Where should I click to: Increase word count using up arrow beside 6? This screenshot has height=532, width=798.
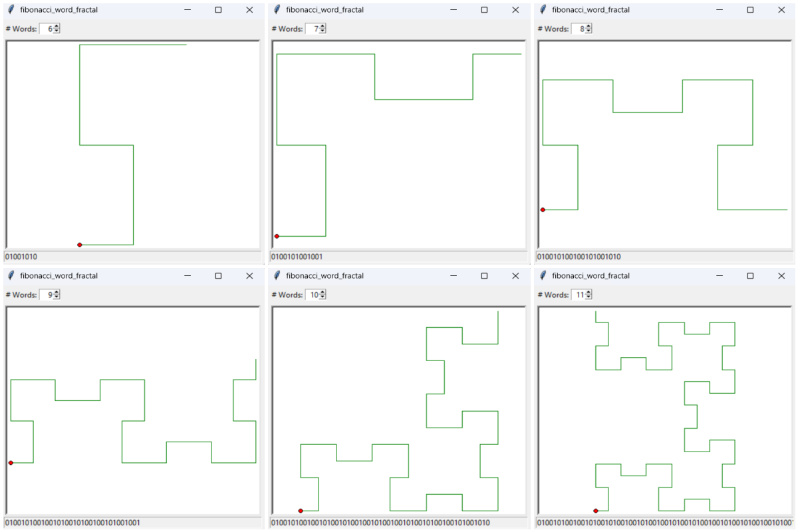point(57,27)
